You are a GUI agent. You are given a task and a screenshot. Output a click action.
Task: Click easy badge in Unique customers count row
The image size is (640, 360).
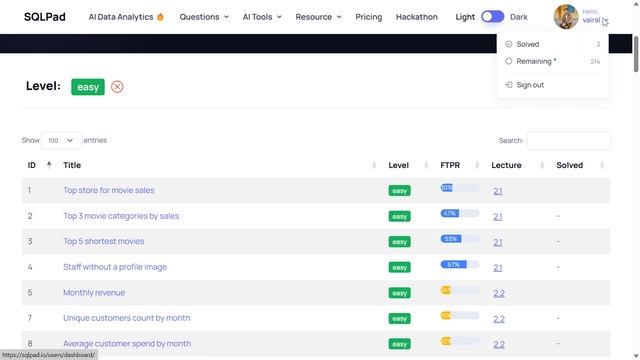click(x=399, y=318)
